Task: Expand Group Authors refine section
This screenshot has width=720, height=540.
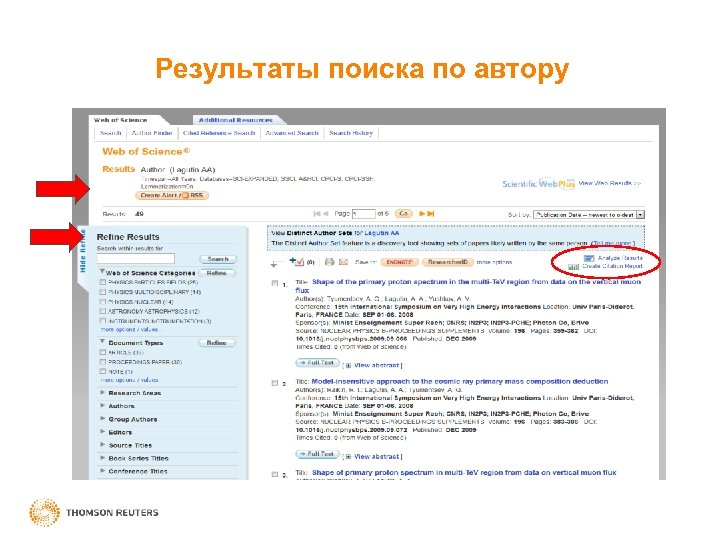Action: pyautogui.click(x=102, y=419)
